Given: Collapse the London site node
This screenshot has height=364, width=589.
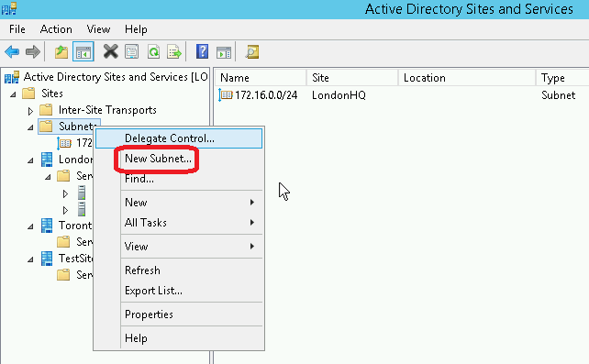Looking at the screenshot, I should (x=30, y=160).
